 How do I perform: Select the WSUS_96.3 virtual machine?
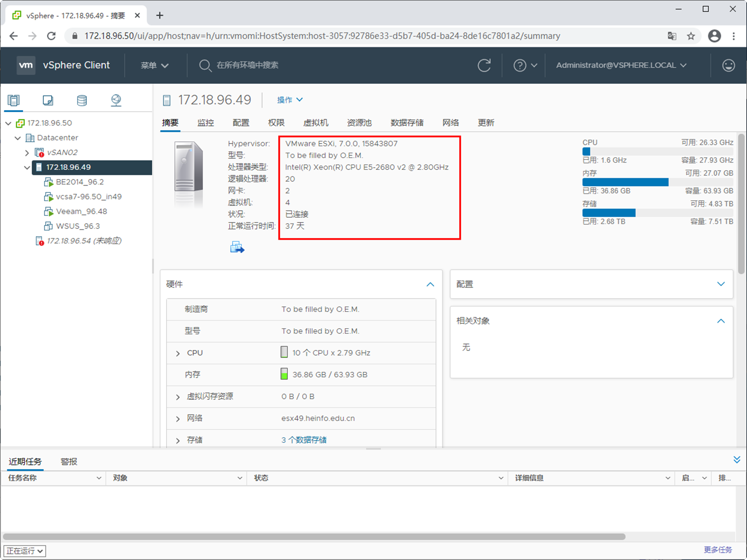78,226
